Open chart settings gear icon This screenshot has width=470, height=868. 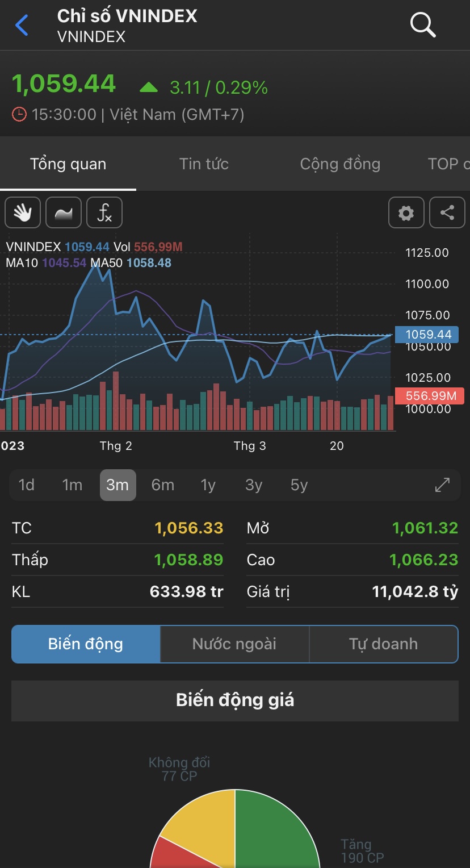pos(406,212)
